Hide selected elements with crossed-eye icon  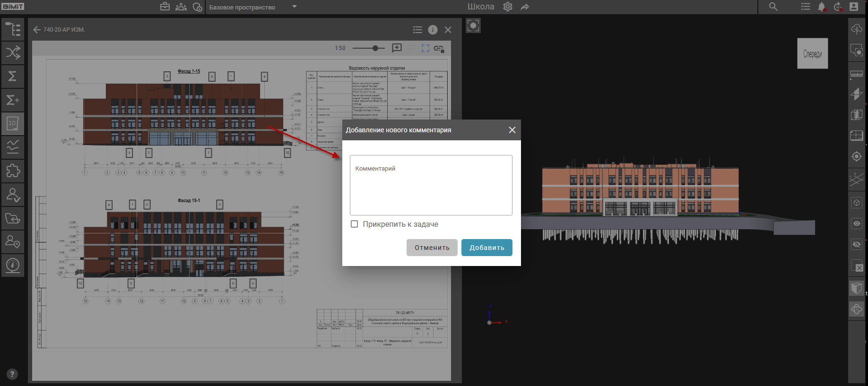click(856, 244)
